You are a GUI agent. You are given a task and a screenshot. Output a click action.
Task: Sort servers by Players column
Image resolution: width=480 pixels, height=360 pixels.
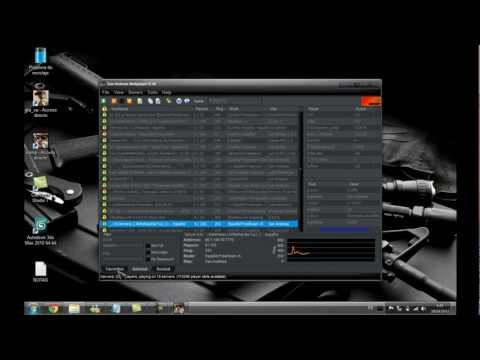click(202, 109)
